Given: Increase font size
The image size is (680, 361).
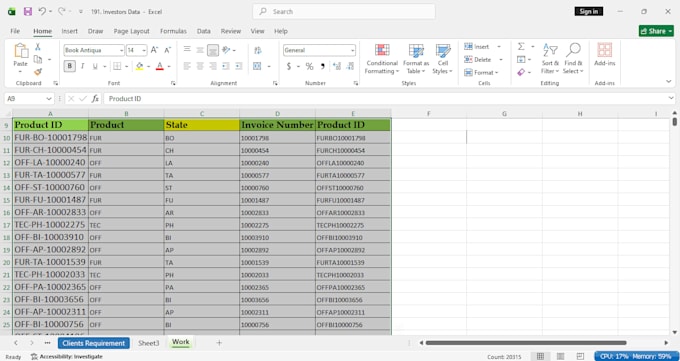Looking at the screenshot, I should (154, 50).
